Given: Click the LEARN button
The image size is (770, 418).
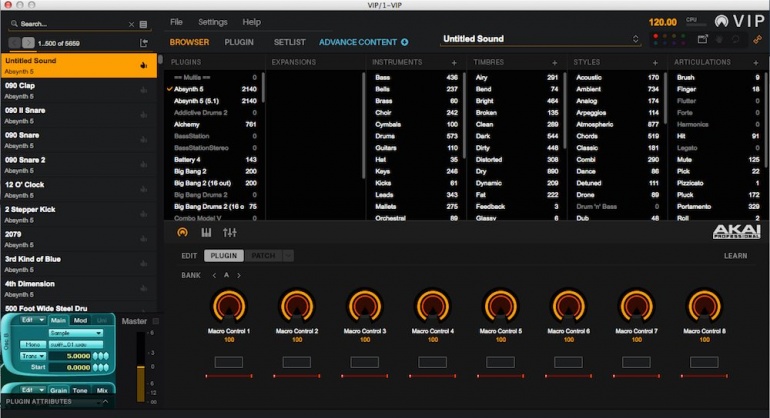Looking at the screenshot, I should point(735,256).
